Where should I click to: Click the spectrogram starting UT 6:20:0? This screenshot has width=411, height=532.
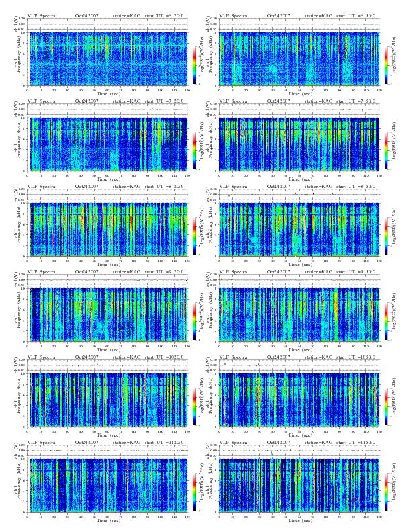107,58
